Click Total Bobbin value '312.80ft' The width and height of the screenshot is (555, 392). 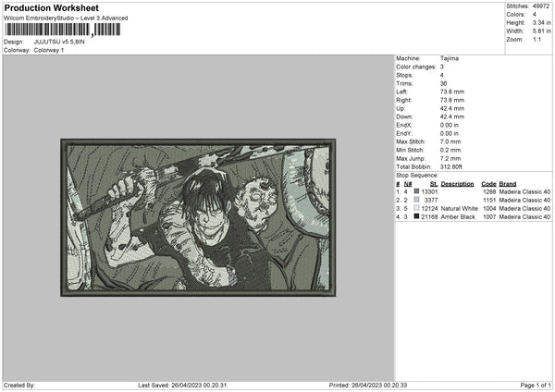point(451,166)
